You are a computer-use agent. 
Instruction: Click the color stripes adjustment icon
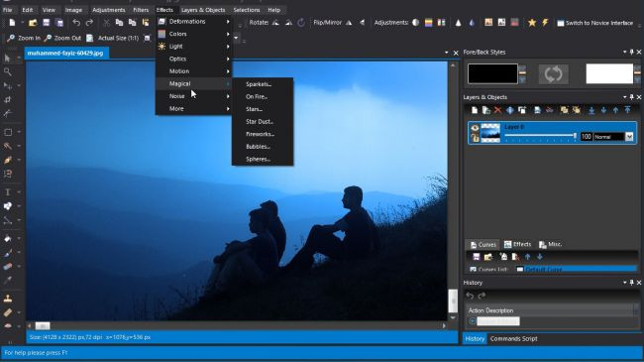coord(428,23)
